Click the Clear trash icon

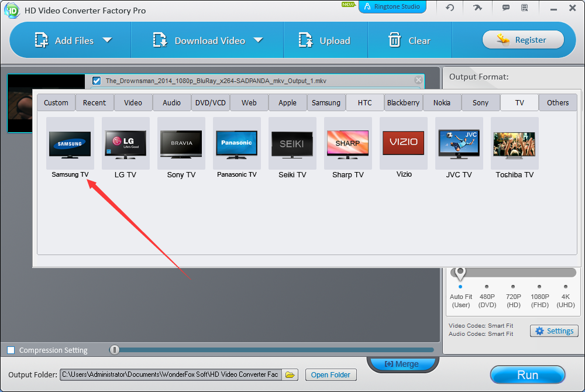(x=394, y=40)
